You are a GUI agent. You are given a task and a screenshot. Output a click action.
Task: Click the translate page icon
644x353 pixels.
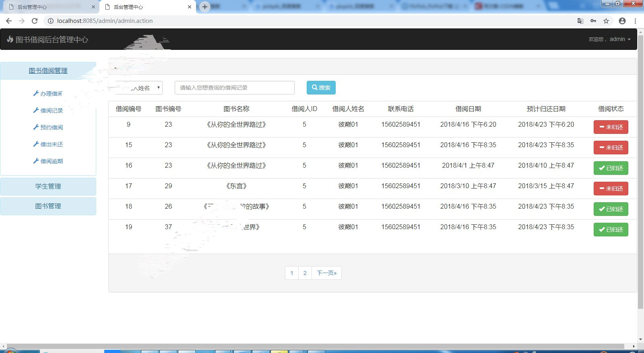[x=580, y=21]
